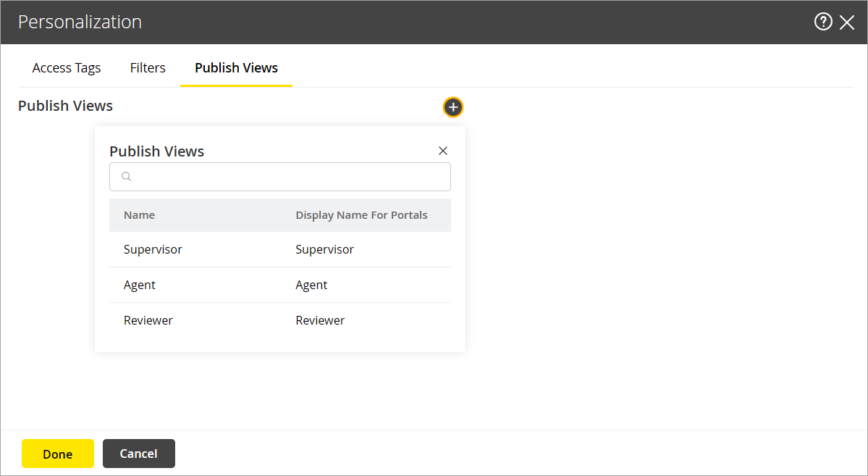
Task: Click the Personalization dialog close X icon
Action: (847, 22)
